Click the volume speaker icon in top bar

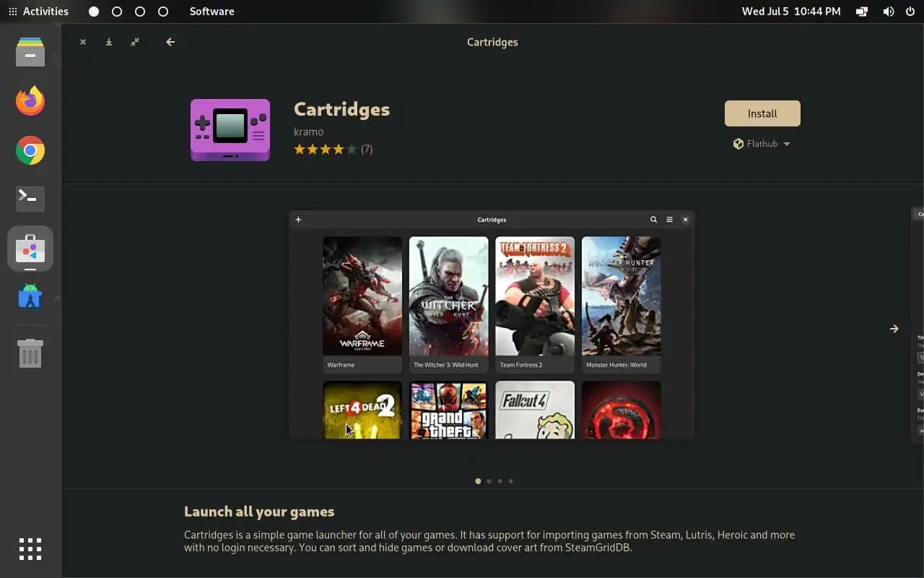point(888,12)
